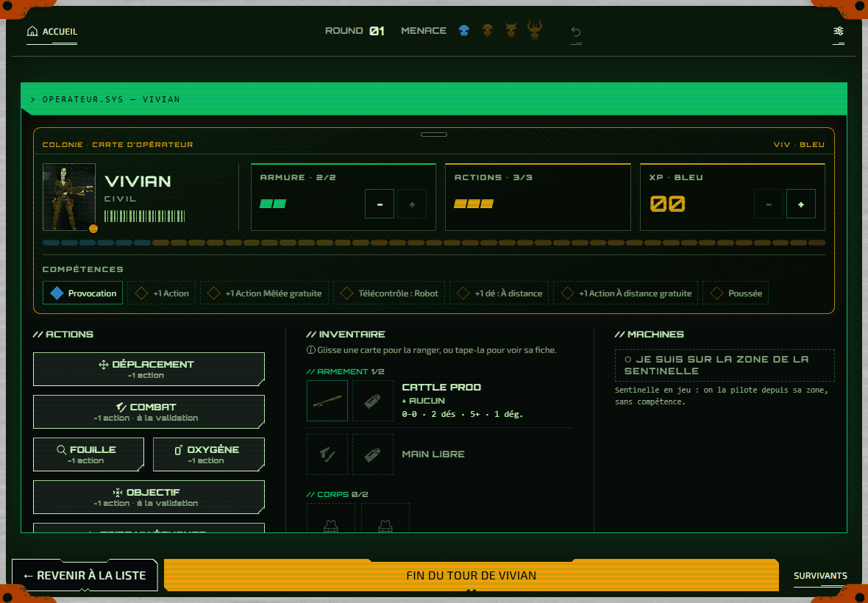
Task: Enable the +1 Action skill
Action: click(162, 293)
